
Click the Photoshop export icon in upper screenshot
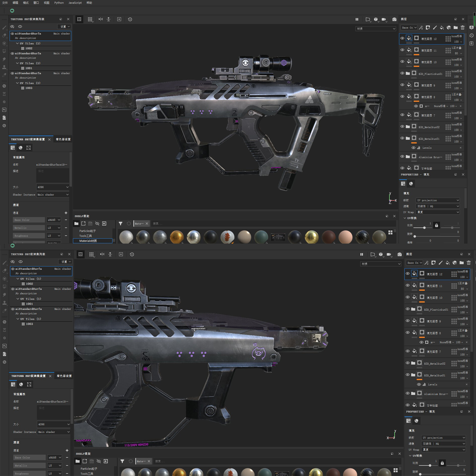(x=4, y=110)
